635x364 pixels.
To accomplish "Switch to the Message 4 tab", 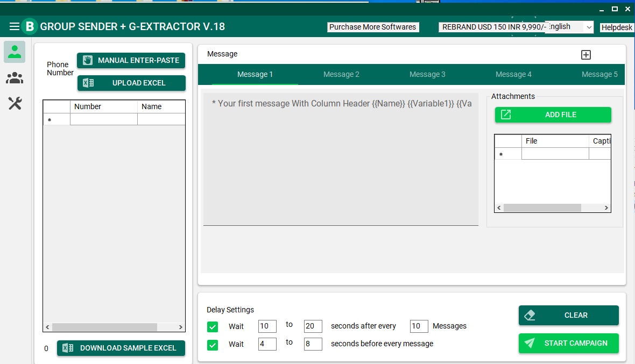I will click(x=513, y=74).
